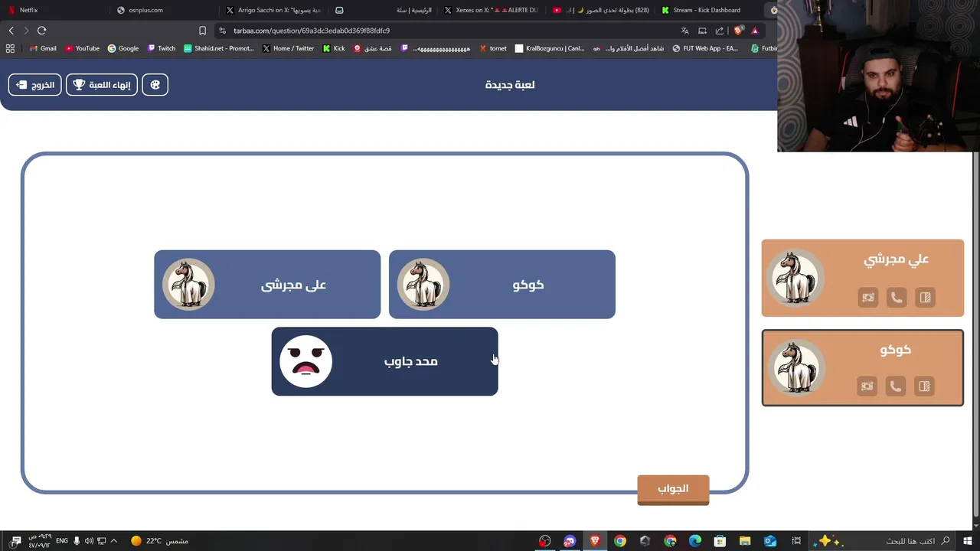Open Brave browser from the taskbar
The image size is (980, 551).
pyautogui.click(x=595, y=541)
